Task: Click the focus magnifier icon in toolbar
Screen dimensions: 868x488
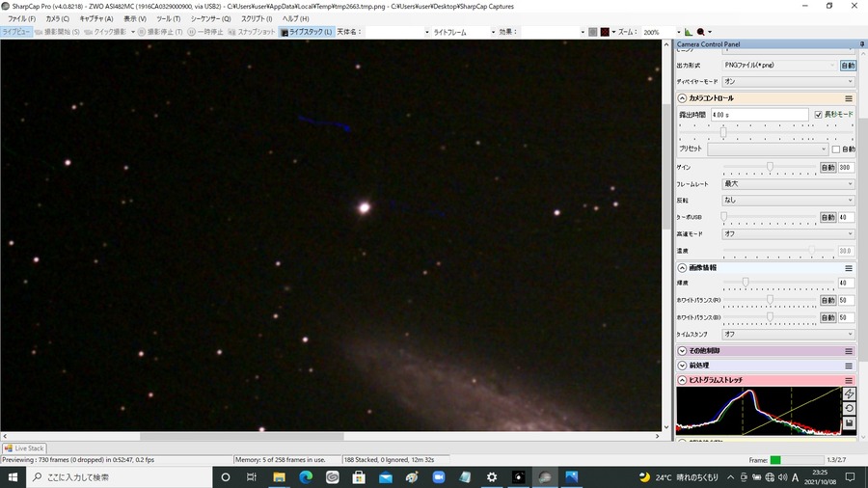Action: tap(701, 32)
